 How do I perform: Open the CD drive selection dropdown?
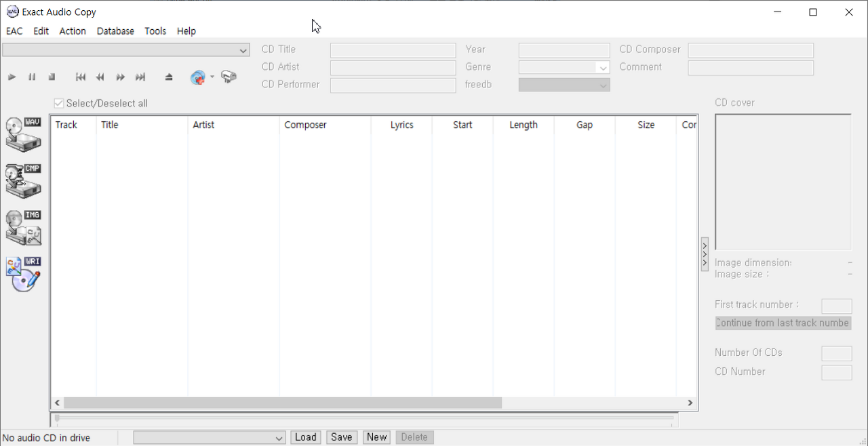(243, 50)
